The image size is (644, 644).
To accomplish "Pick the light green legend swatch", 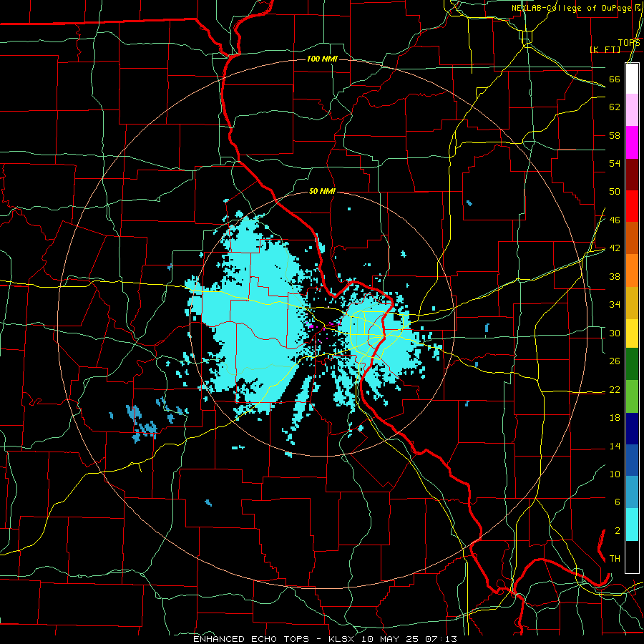I will point(632,396).
